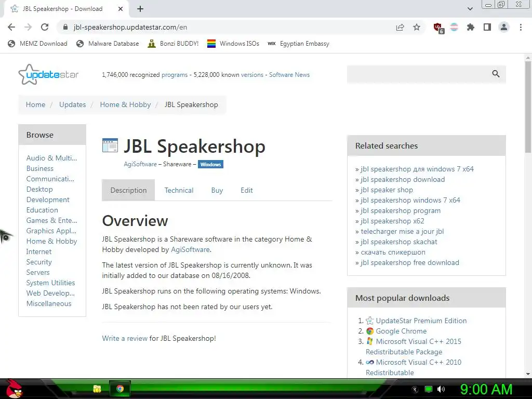Viewport: 532px width, 399px height.
Task: Switch to the Edit tab
Action: 247,190
